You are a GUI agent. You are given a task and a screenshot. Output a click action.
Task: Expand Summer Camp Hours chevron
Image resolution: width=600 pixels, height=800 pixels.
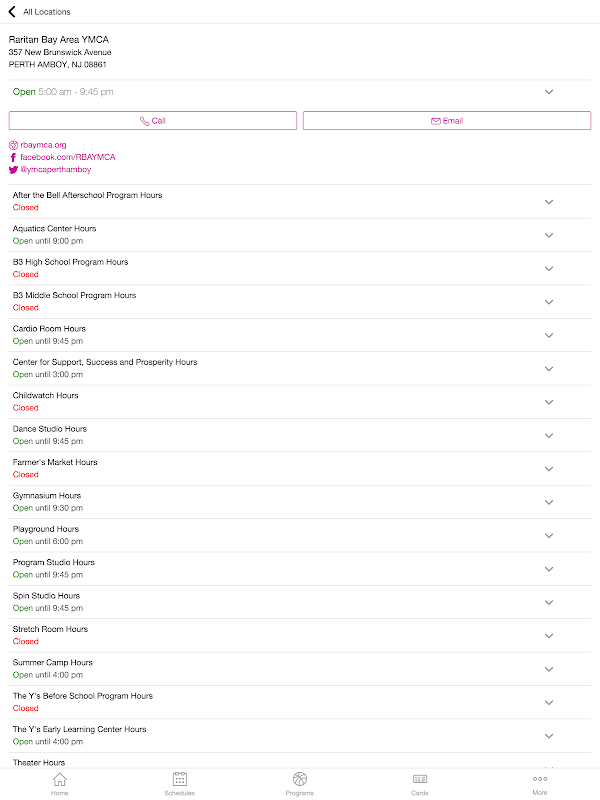click(549, 669)
